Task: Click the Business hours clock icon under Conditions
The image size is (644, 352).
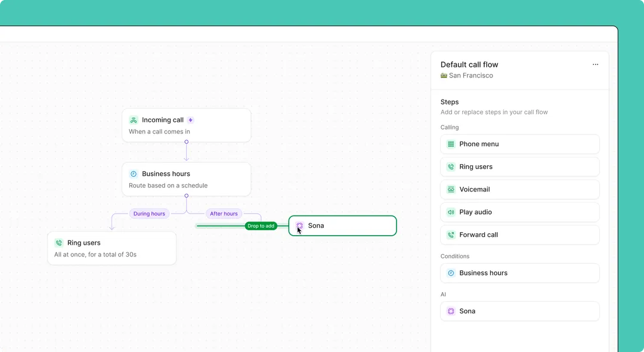Action: tap(450, 273)
